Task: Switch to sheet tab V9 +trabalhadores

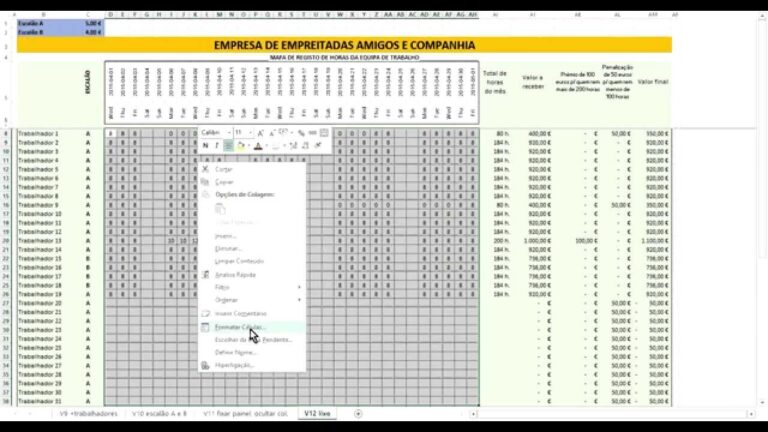Action: pyautogui.click(x=89, y=413)
